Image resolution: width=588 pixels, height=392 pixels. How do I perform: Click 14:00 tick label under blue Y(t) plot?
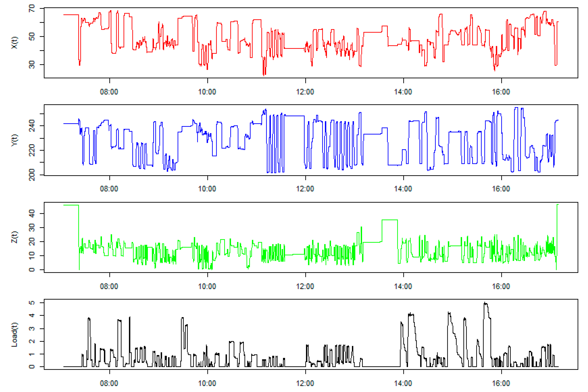(x=403, y=189)
